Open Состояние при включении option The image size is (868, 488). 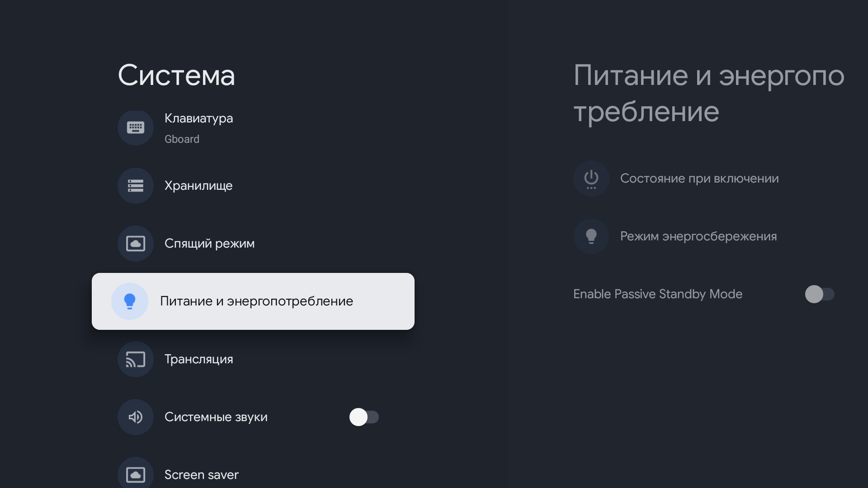coord(699,178)
